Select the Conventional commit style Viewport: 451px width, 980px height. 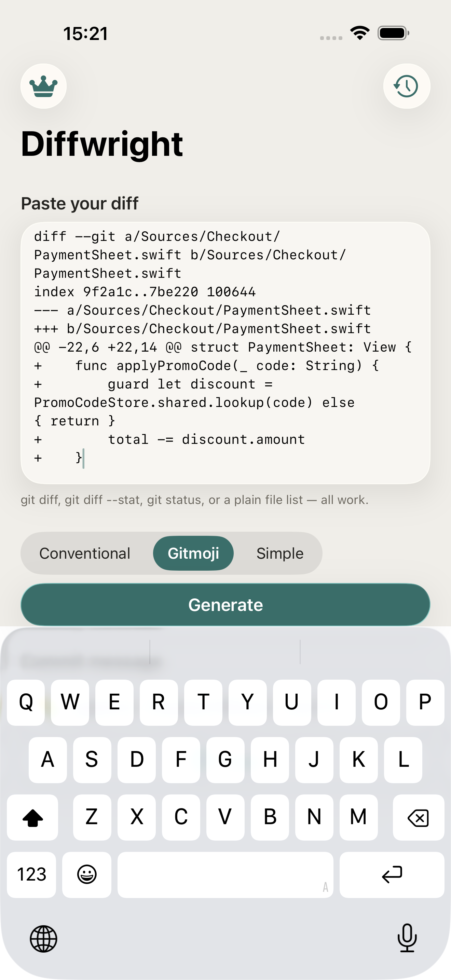85,553
